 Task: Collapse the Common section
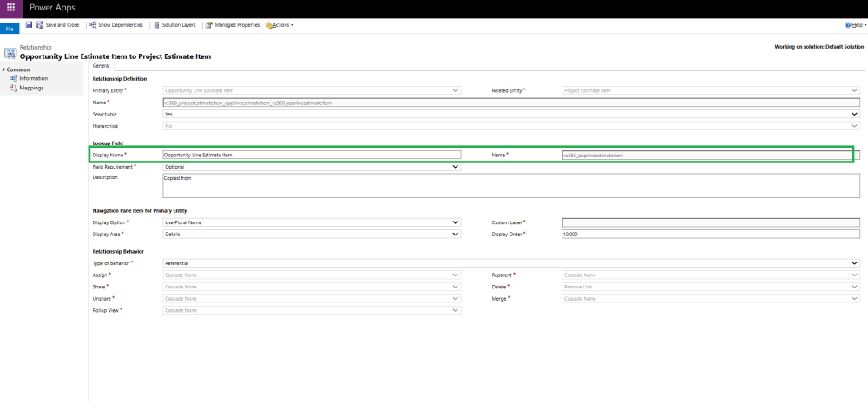3,70
